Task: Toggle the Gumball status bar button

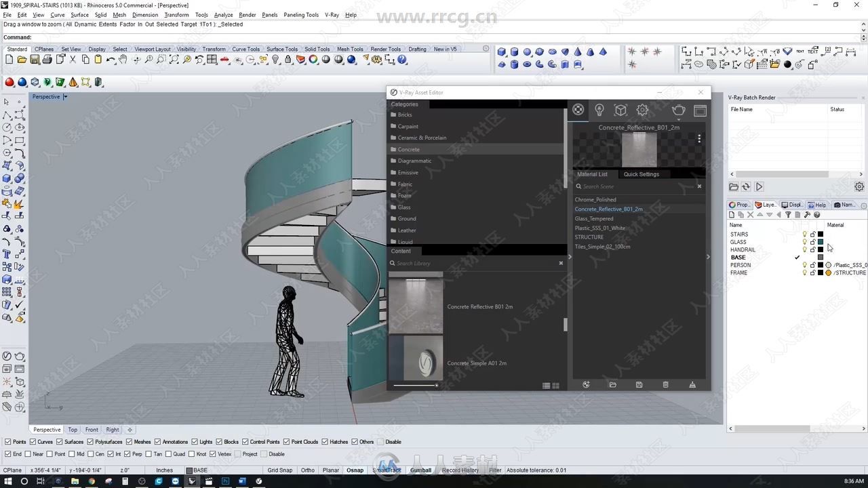Action: pyautogui.click(x=420, y=470)
